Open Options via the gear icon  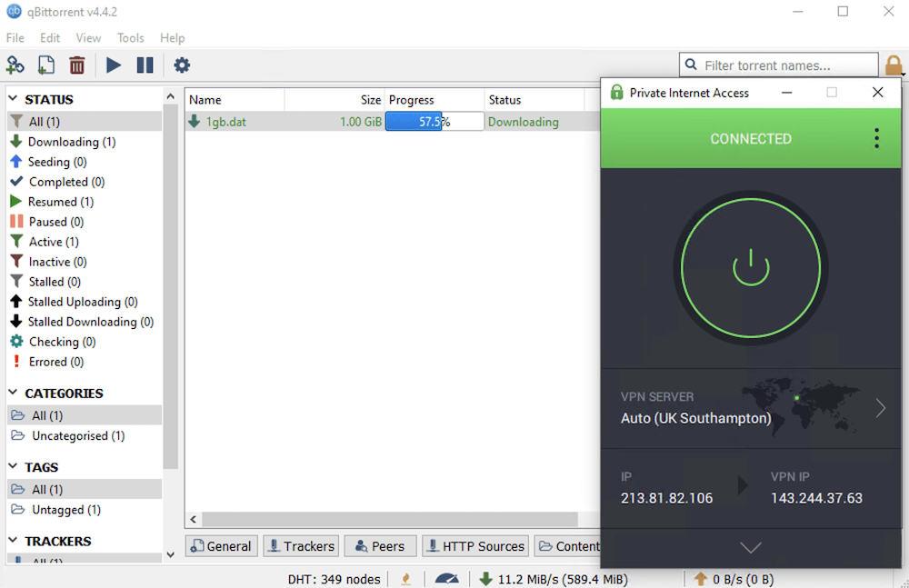pos(182,65)
